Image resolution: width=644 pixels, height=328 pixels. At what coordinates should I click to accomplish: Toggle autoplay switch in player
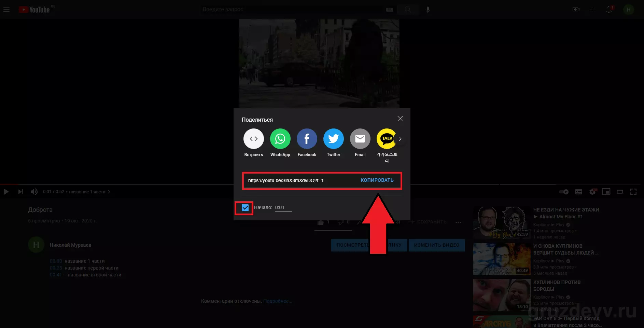pos(564,192)
